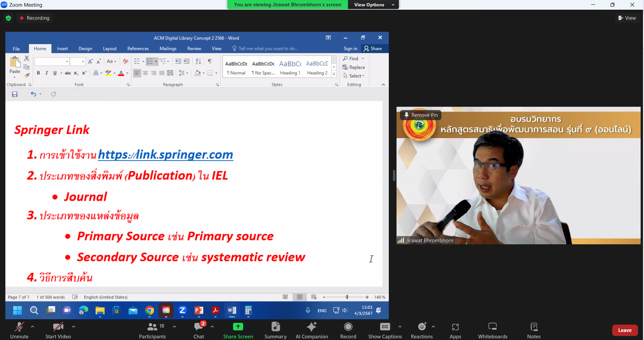Leave the meeting
This screenshot has width=644, height=340.
(x=625, y=330)
